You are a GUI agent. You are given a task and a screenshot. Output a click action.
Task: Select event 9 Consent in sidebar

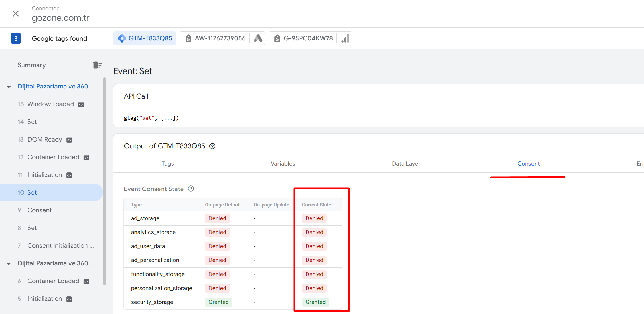click(x=40, y=210)
